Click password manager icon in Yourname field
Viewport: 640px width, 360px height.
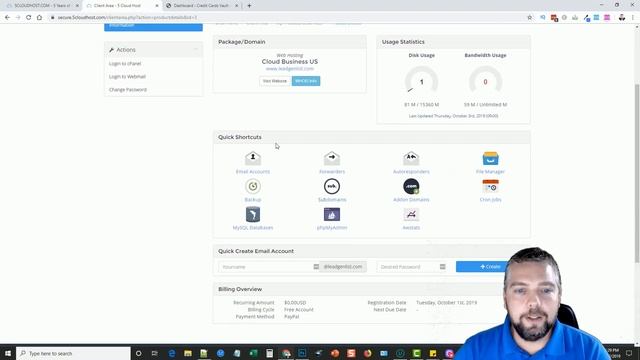[316, 267]
